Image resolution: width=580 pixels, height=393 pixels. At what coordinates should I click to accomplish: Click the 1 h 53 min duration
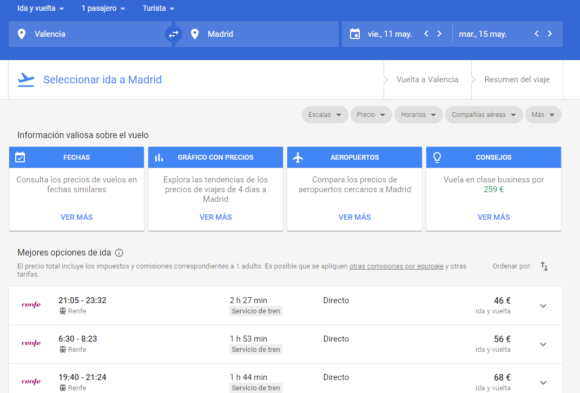(x=248, y=339)
